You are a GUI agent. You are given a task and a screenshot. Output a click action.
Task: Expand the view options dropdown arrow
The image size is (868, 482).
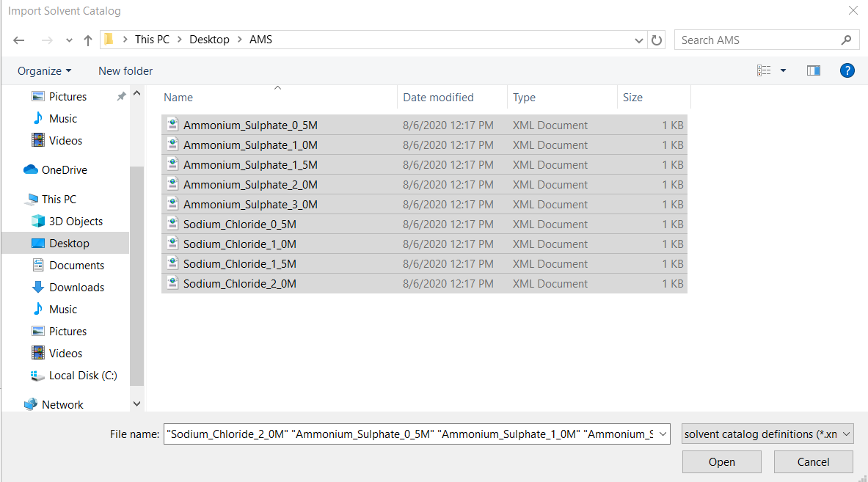pyautogui.click(x=783, y=70)
